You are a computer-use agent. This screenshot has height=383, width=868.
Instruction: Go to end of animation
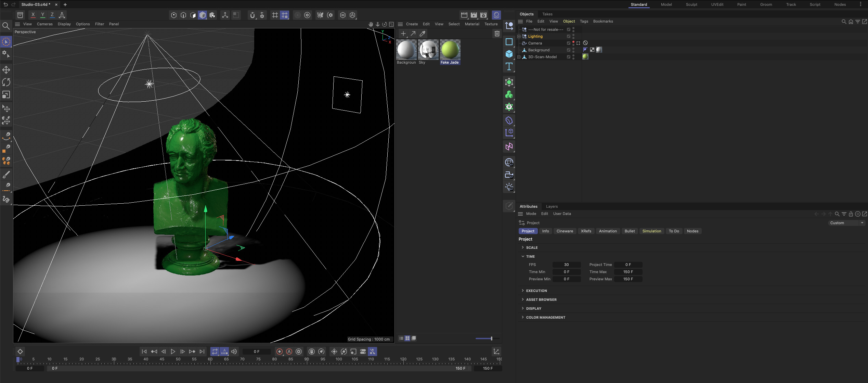pos(202,352)
